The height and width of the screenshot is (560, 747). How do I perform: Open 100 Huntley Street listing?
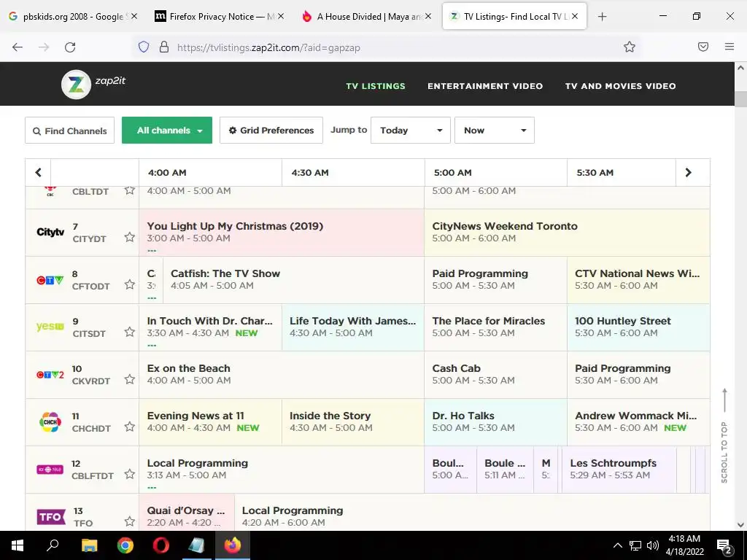(x=638, y=327)
